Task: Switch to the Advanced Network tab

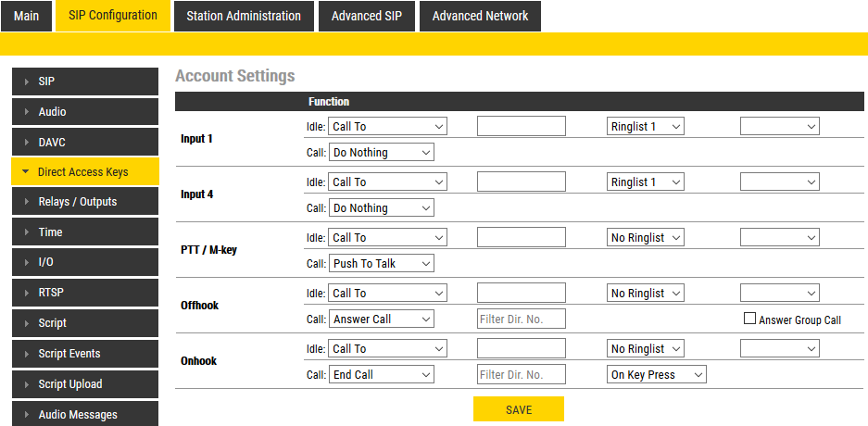Action: [x=480, y=16]
